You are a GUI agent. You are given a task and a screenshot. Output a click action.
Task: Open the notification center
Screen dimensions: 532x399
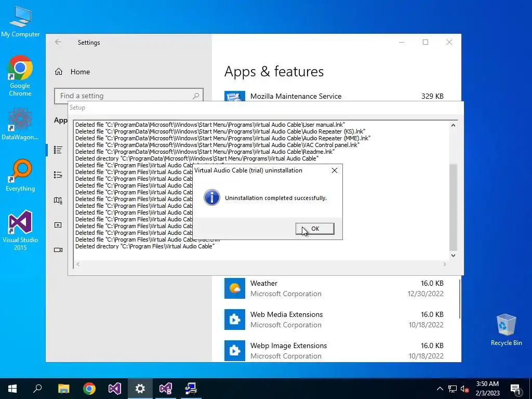click(515, 389)
